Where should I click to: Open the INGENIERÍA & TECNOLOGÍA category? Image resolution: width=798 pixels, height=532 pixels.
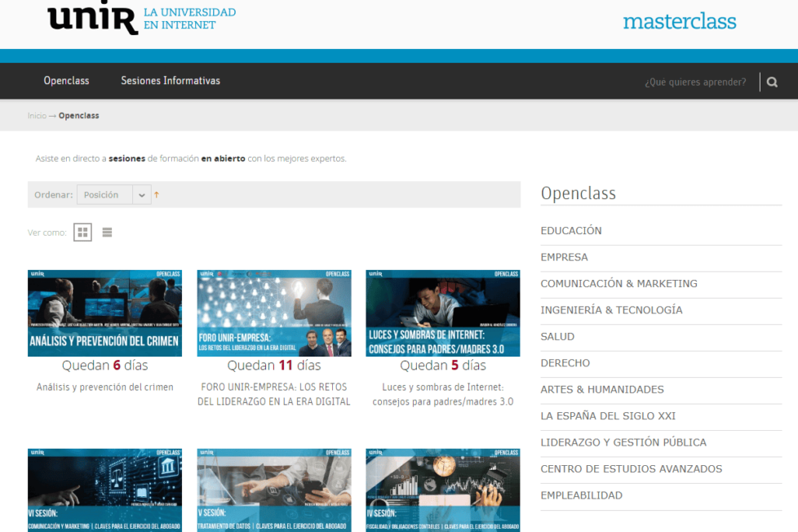coord(611,310)
